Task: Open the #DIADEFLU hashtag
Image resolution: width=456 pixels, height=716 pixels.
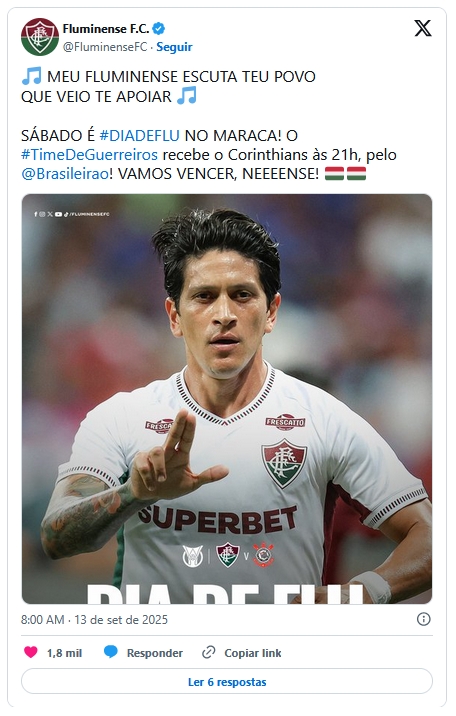Action: pos(140,136)
